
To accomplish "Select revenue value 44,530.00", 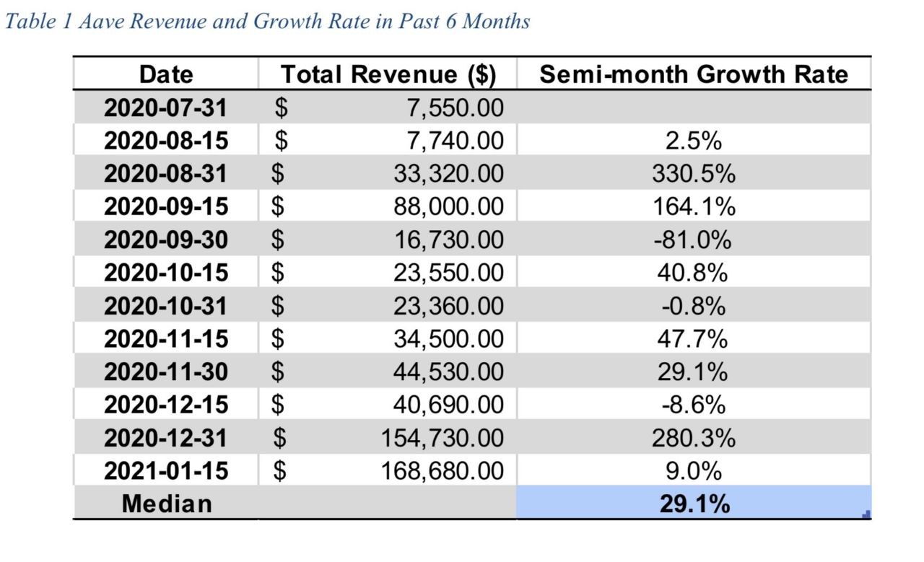I will pos(448,372).
